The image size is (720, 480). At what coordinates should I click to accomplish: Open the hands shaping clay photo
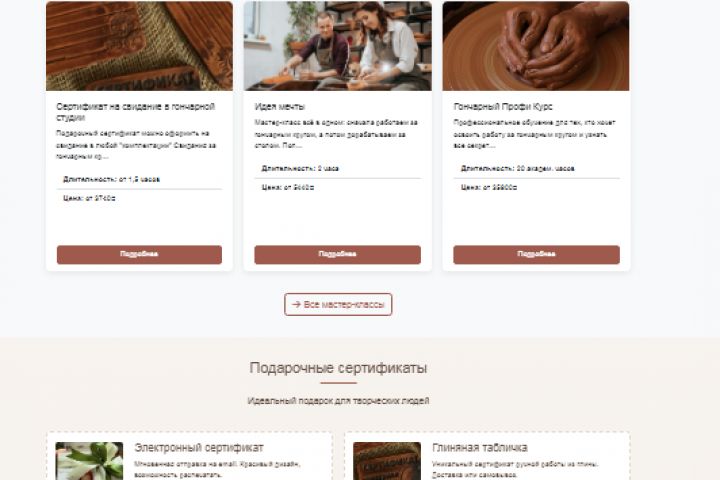pyautogui.click(x=536, y=46)
